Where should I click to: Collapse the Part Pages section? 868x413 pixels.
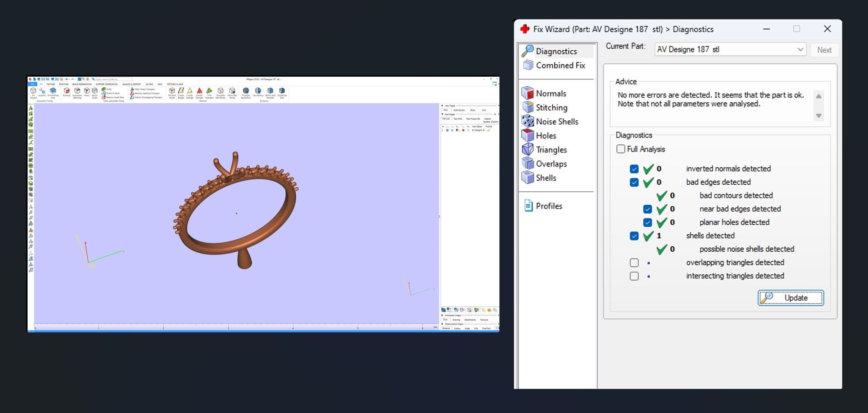coord(442,114)
